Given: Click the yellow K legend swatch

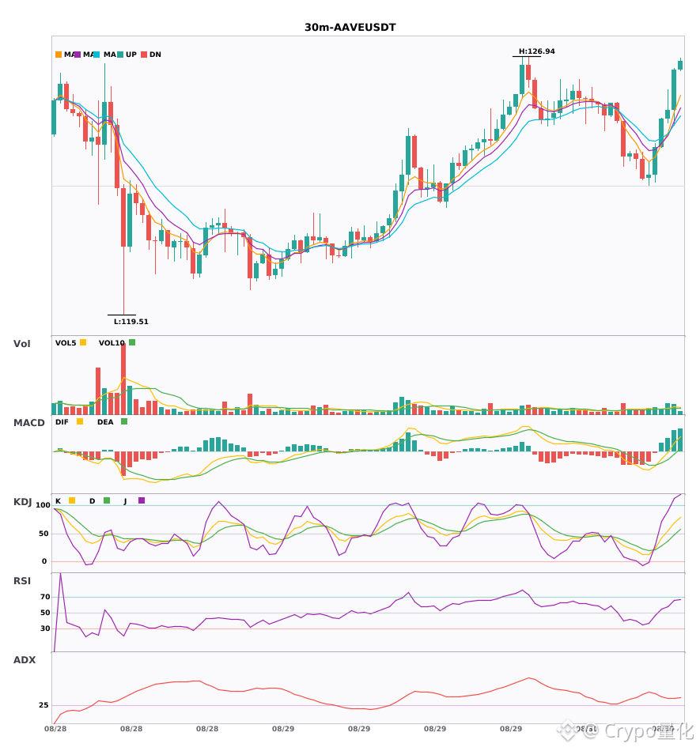Looking at the screenshot, I should [72, 500].
